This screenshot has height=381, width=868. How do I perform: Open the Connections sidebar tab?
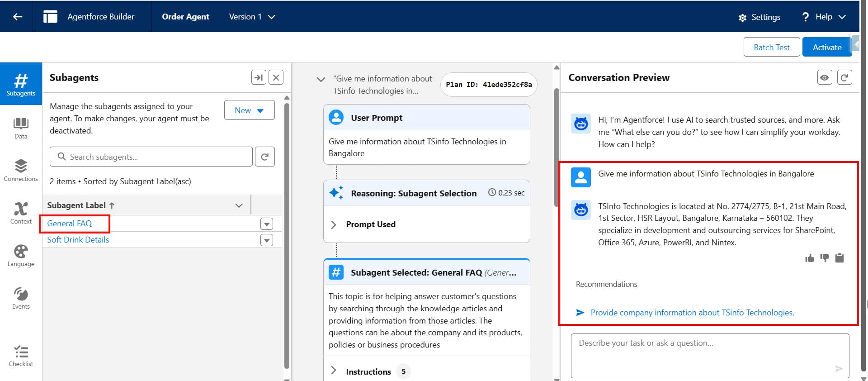point(21,171)
